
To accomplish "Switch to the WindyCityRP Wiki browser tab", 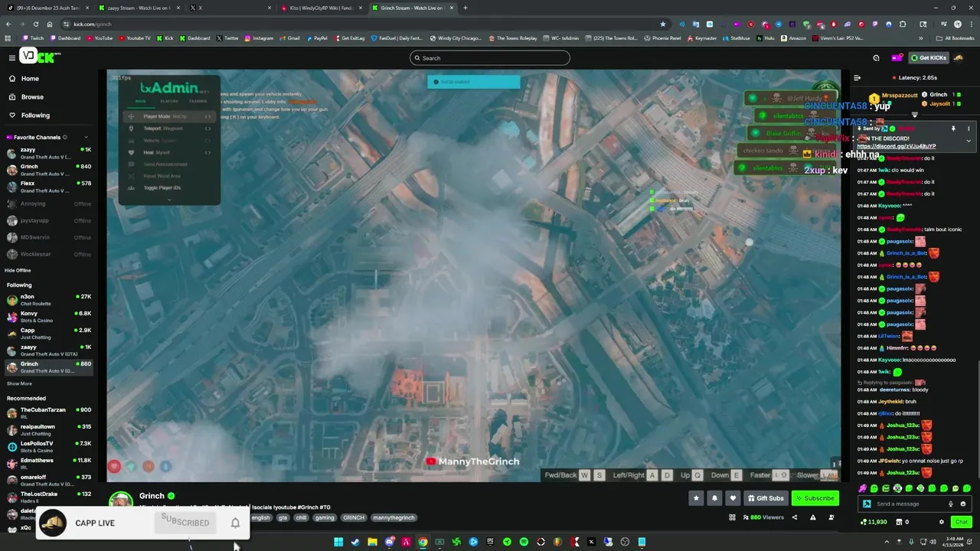I will (322, 8).
